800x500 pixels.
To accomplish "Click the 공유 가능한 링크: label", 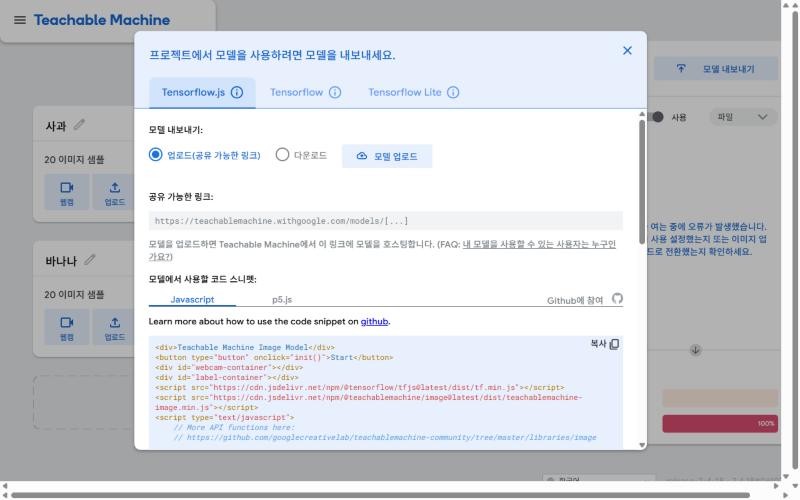I will (181, 196).
